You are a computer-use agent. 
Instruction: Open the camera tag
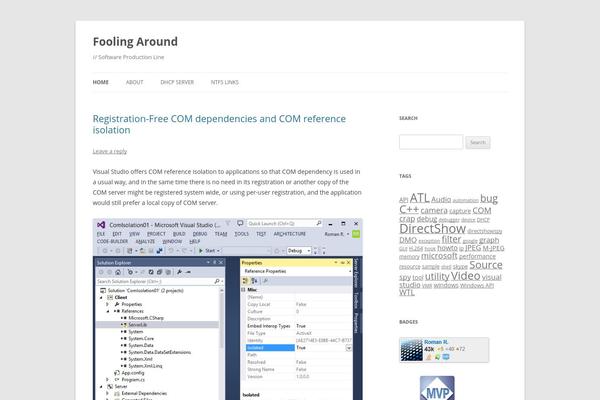(x=434, y=211)
